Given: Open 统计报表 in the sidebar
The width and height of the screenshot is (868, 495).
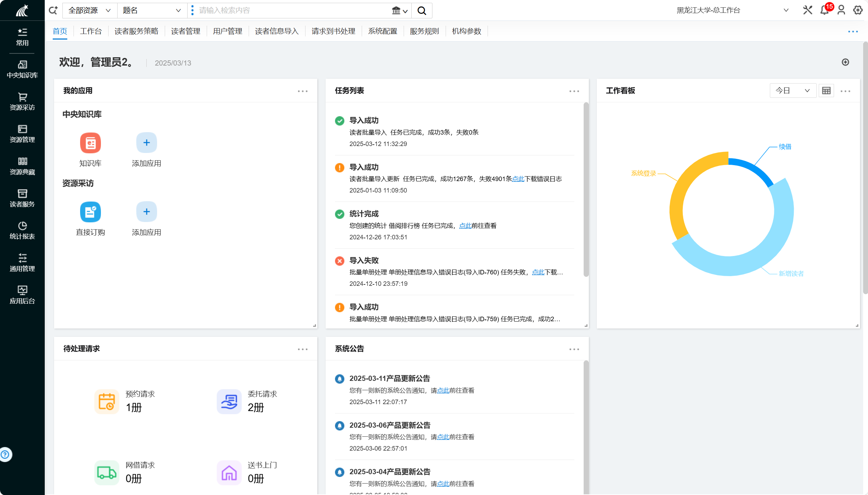Looking at the screenshot, I should pos(22,230).
